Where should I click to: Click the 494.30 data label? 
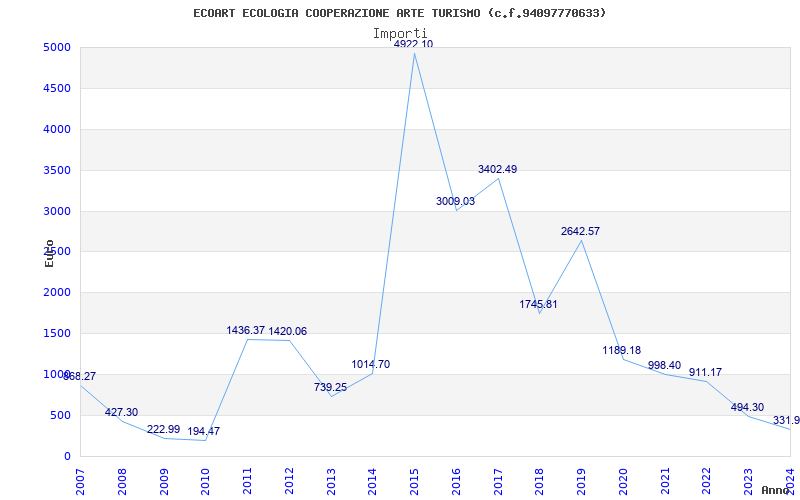click(x=747, y=408)
